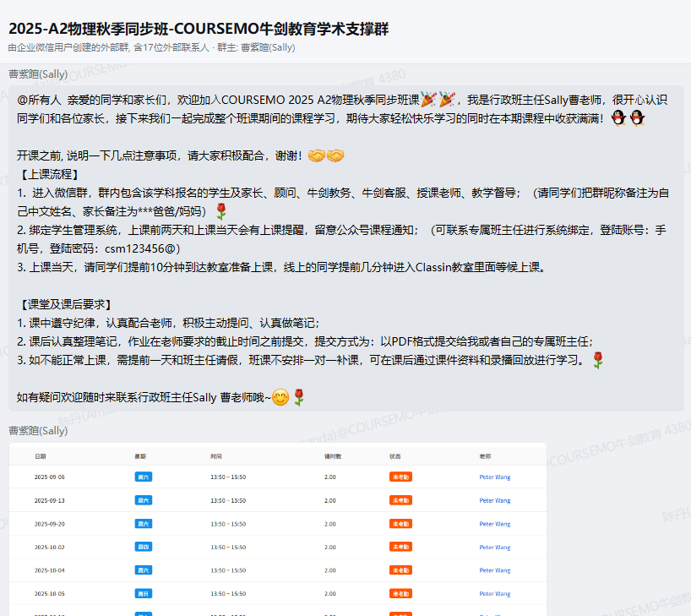
Task: Select the date cell 2025-09-20
Action: pyautogui.click(x=49, y=524)
